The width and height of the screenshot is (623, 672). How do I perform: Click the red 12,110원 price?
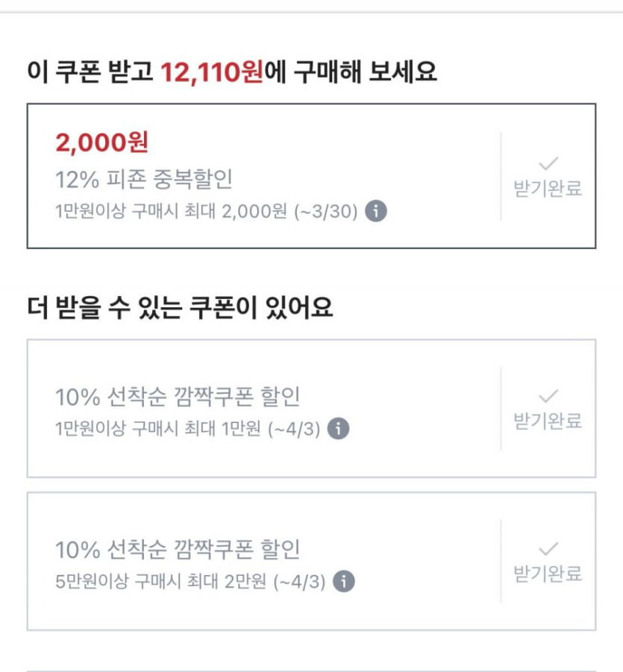[212, 72]
